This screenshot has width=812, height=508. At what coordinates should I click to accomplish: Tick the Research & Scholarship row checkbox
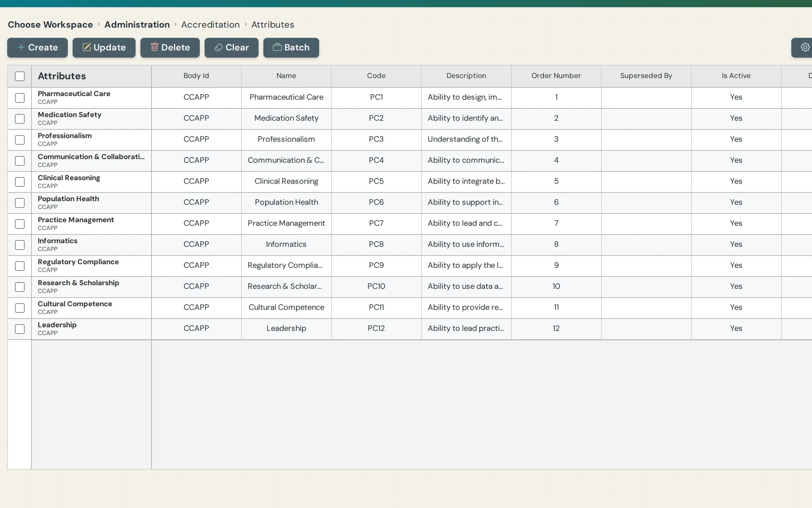pos(20,287)
